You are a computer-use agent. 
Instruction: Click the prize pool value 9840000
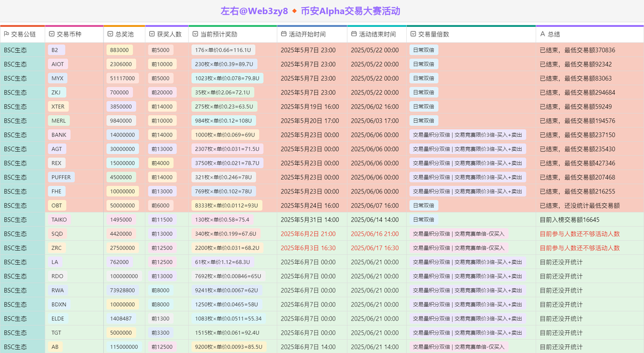[121, 120]
